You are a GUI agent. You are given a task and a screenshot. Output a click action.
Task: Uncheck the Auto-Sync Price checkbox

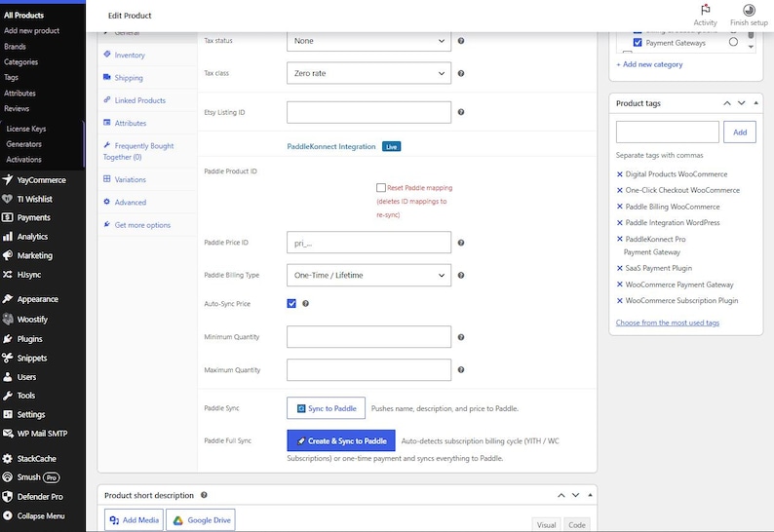point(291,303)
